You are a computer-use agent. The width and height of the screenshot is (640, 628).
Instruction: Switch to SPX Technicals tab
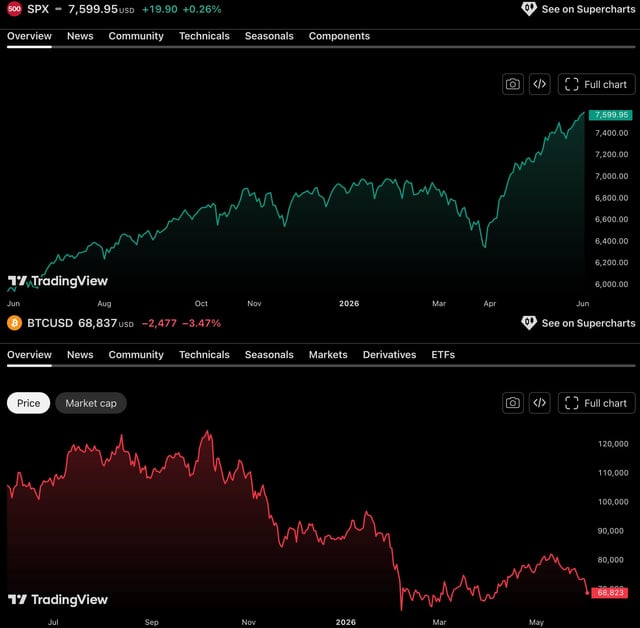pos(204,36)
